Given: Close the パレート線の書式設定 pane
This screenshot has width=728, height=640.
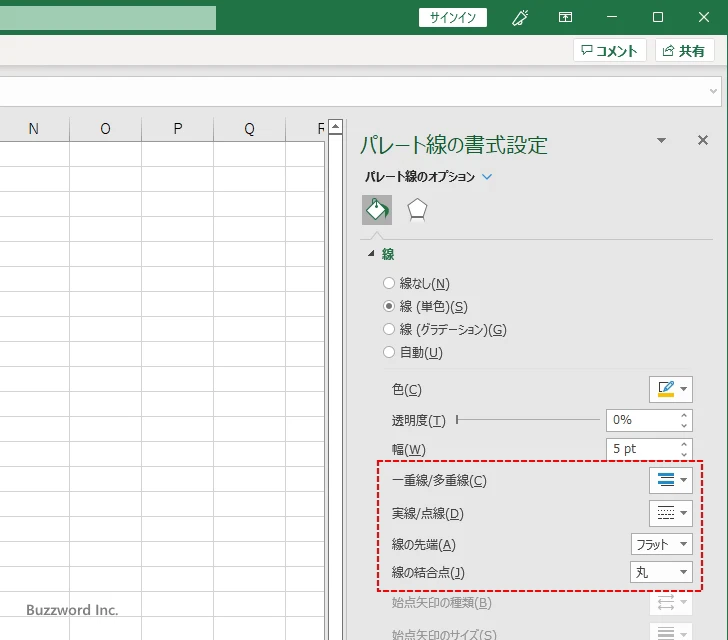Looking at the screenshot, I should click(x=703, y=140).
